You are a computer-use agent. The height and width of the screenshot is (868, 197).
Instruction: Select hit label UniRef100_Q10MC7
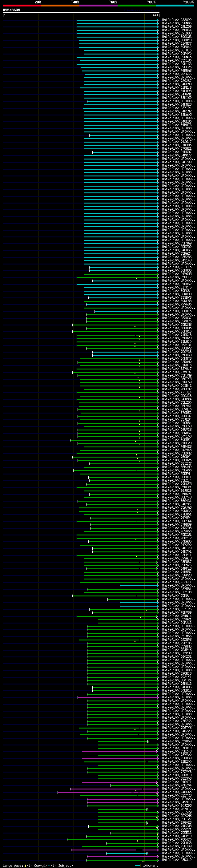click(176, 43)
